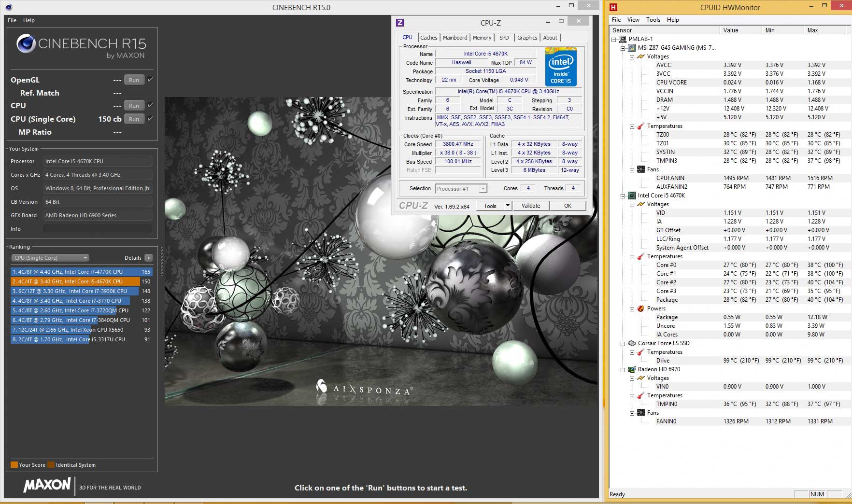Screen dimensions: 852x504
Task: Open the CPU (Single Core) ranking dropdown
Action: click(x=50, y=258)
